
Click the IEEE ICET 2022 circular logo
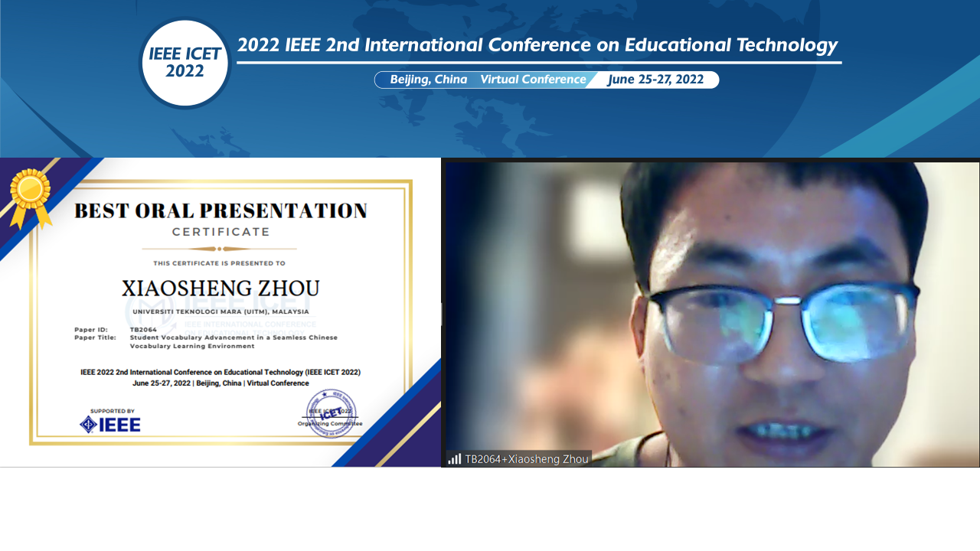tap(185, 62)
